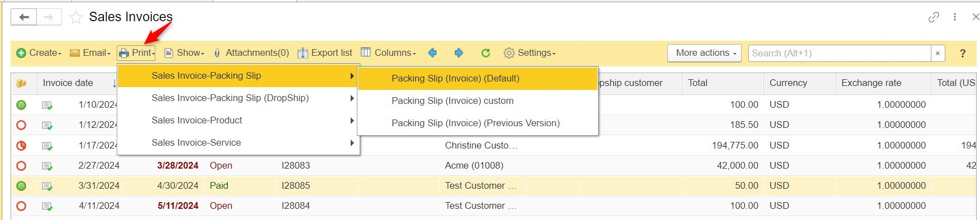
Task: Click posted document icon in 1/12/2024 row
Action: click(47, 126)
